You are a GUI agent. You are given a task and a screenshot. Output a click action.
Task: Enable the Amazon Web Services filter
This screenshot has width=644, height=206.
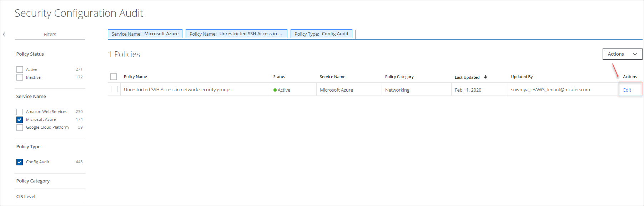tap(20, 112)
